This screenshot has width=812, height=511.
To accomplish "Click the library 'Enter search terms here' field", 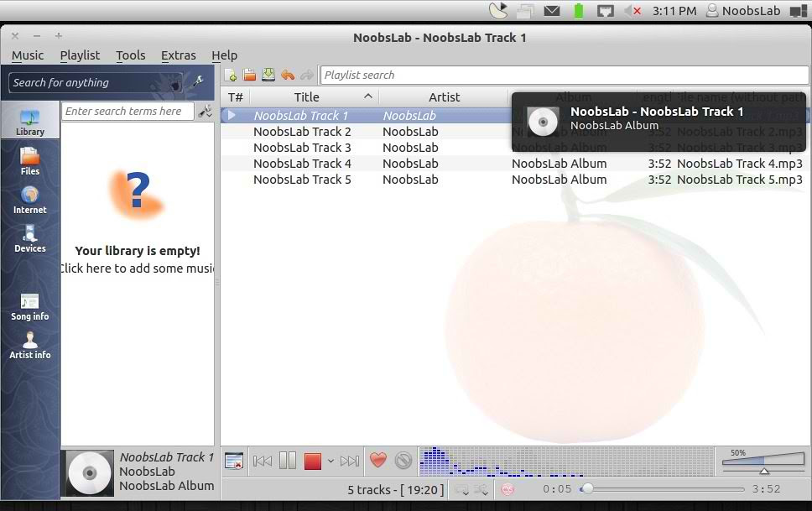I will (128, 112).
